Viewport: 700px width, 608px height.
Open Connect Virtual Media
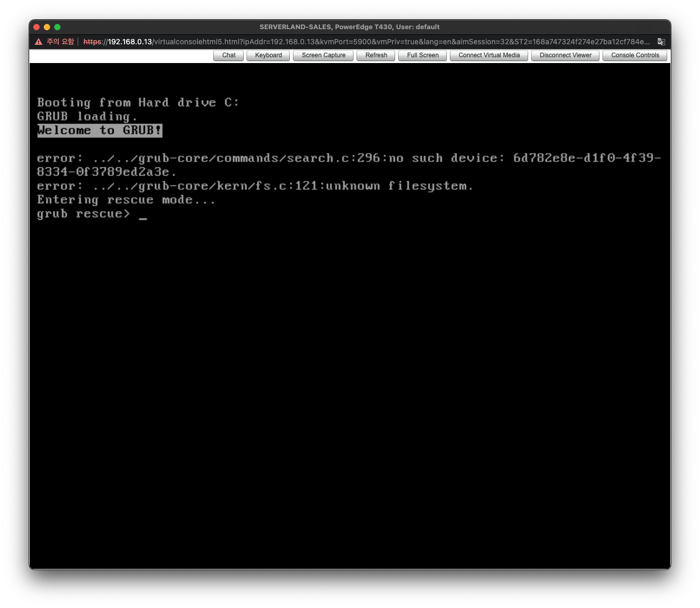[x=488, y=55]
